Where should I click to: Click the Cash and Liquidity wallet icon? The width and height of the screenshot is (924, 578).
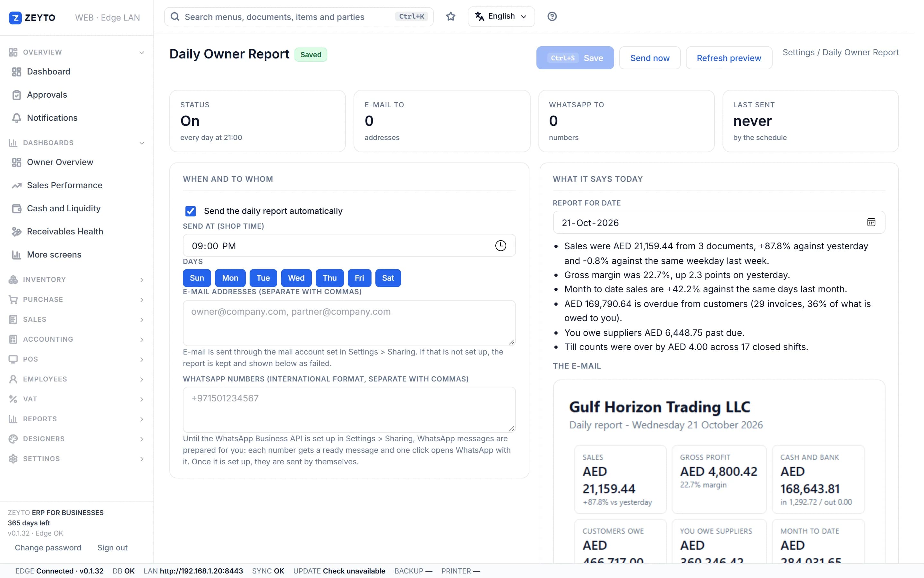pos(16,208)
